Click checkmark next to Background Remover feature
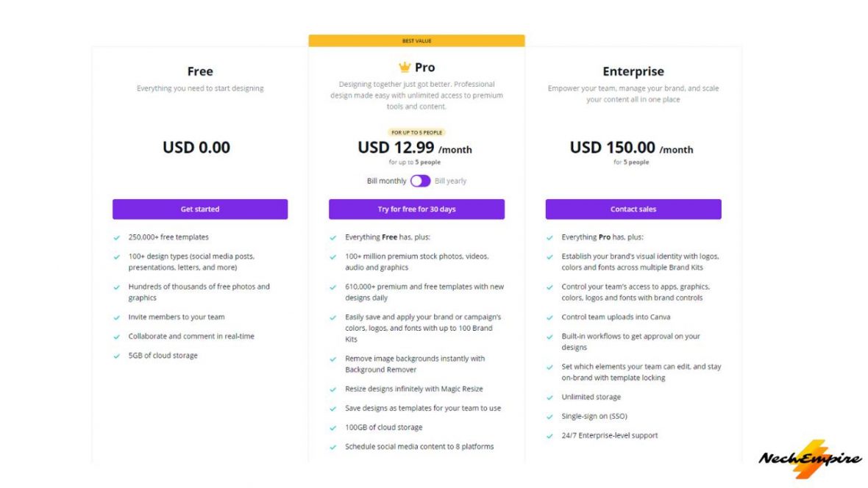Image resolution: width=868 pixels, height=488 pixels. pyautogui.click(x=333, y=359)
